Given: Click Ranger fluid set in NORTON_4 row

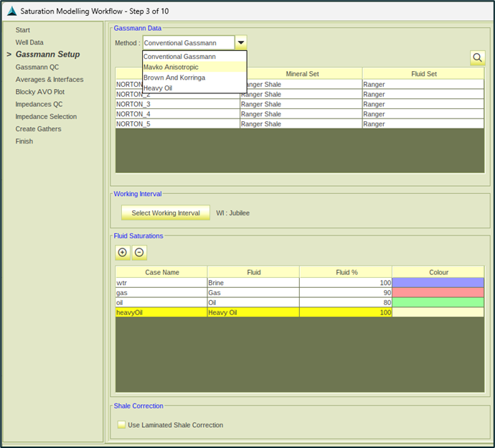Looking at the screenshot, I should 423,113.
